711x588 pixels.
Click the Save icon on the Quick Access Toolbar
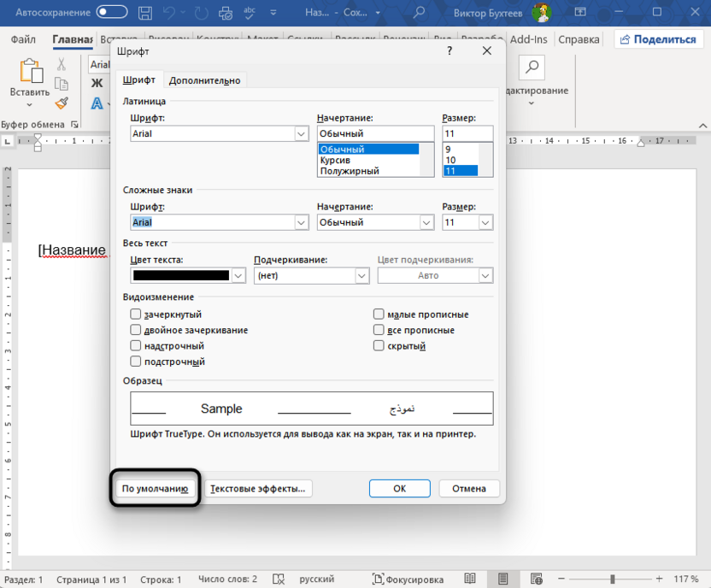pos(144,13)
